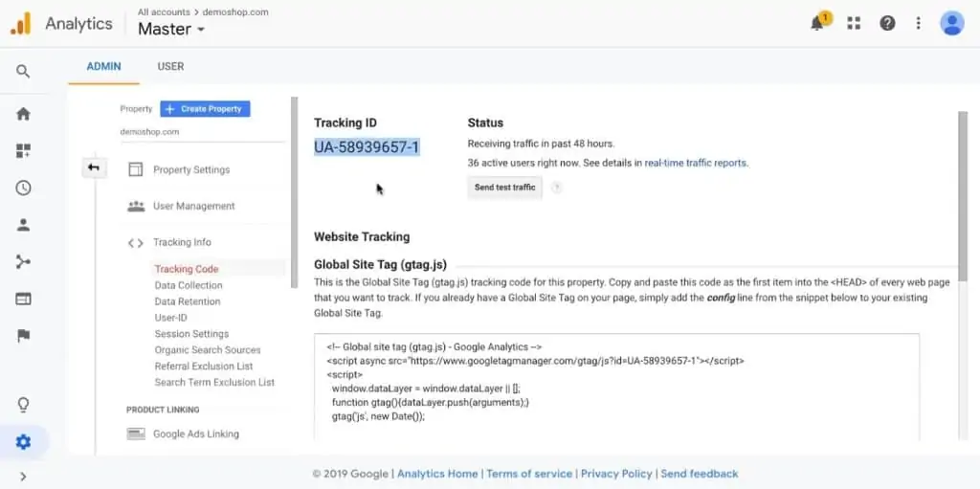
Task: Go to Home via house icon
Action: tap(23, 114)
